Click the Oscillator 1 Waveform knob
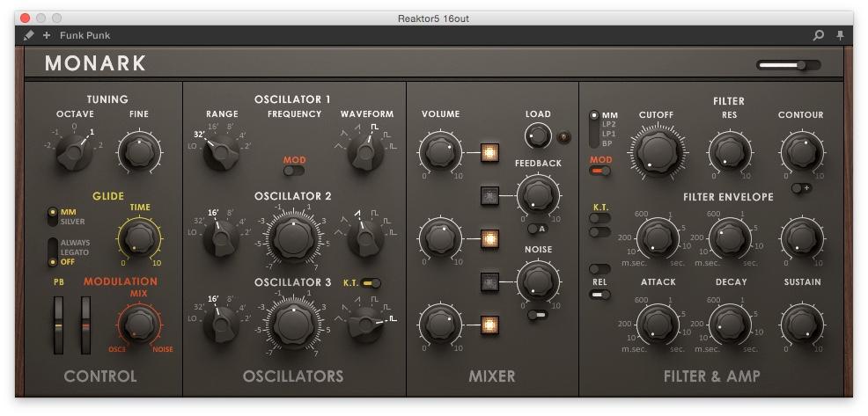This screenshot has height=416, width=868. [366, 152]
